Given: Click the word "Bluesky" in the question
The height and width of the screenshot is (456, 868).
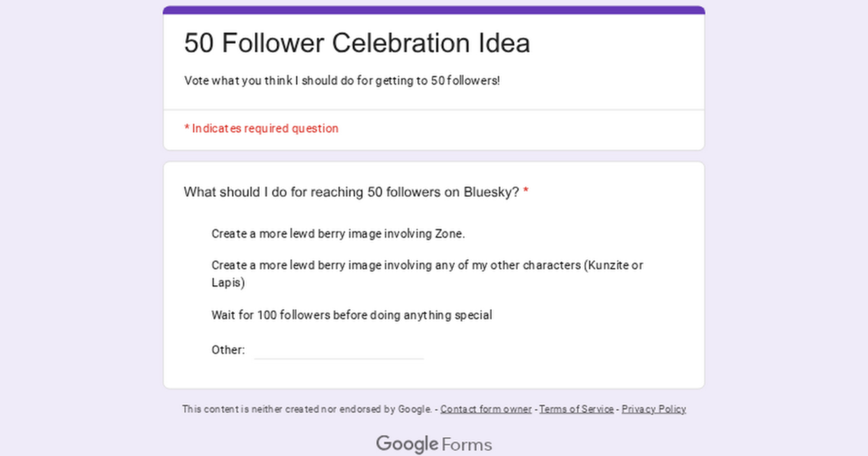Looking at the screenshot, I should coord(491,192).
